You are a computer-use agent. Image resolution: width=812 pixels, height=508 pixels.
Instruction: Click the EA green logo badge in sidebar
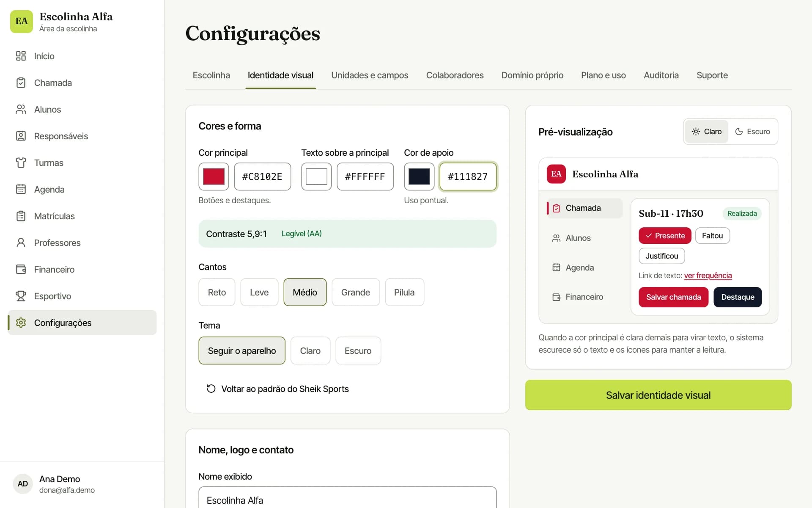tap(22, 22)
